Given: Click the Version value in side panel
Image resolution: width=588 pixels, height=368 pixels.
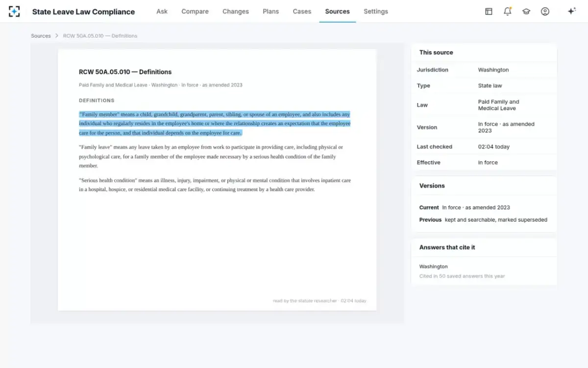Looking at the screenshot, I should click(506, 127).
